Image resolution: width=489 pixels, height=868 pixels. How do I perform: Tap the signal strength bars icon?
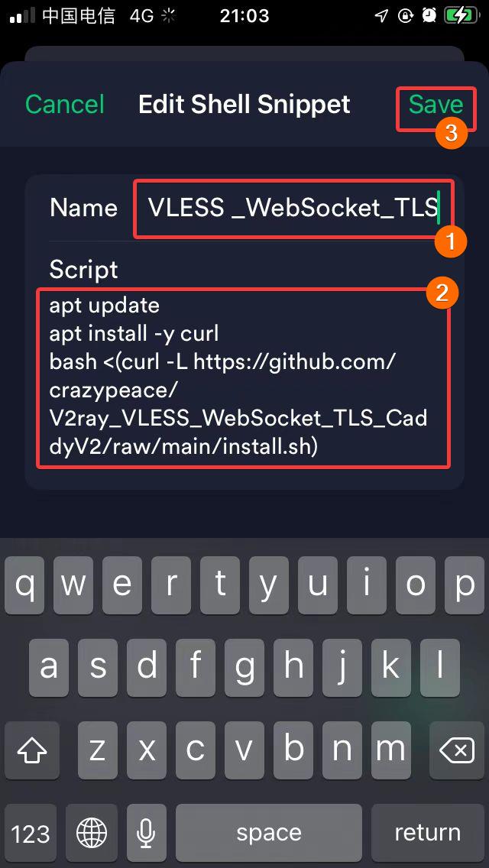(x=23, y=16)
